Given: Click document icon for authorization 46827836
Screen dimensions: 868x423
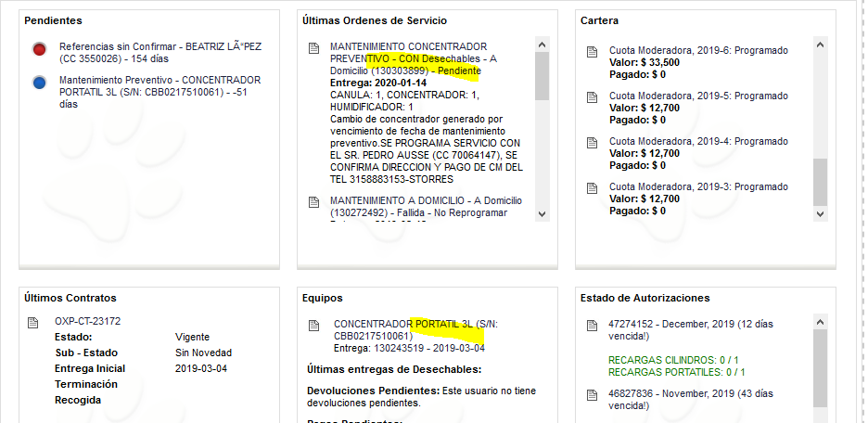Looking at the screenshot, I should click(592, 395).
